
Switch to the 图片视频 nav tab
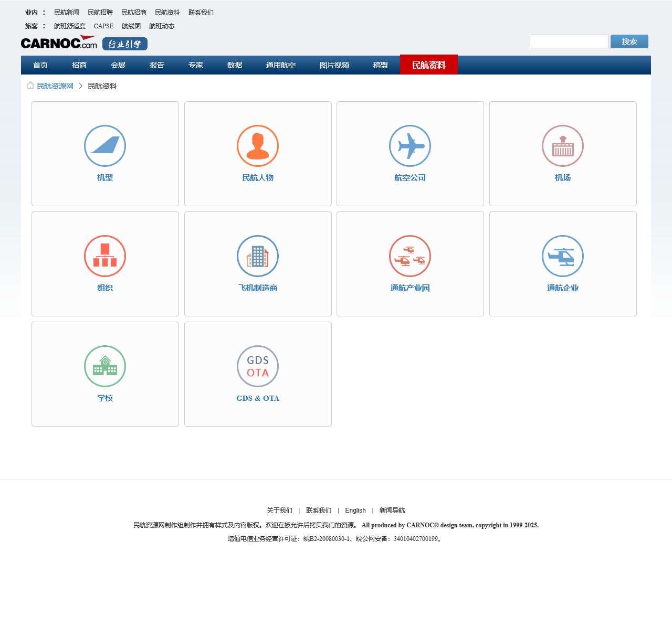334,65
